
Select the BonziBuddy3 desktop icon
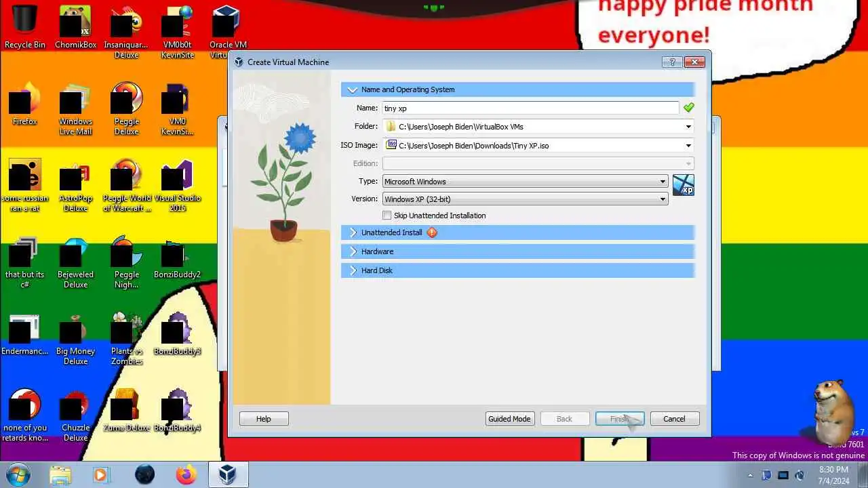coord(178,333)
